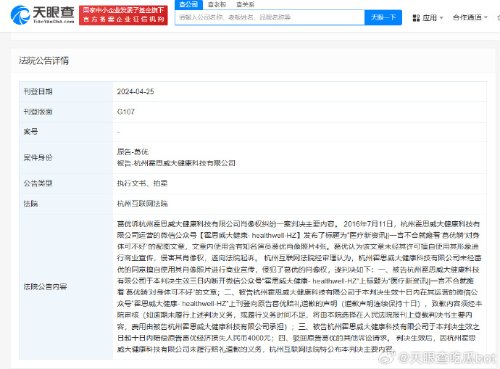The image size is (500, 369).
Task: Open defendant 杭州霍思威大健康科技有限公司 link
Action: click(184, 163)
